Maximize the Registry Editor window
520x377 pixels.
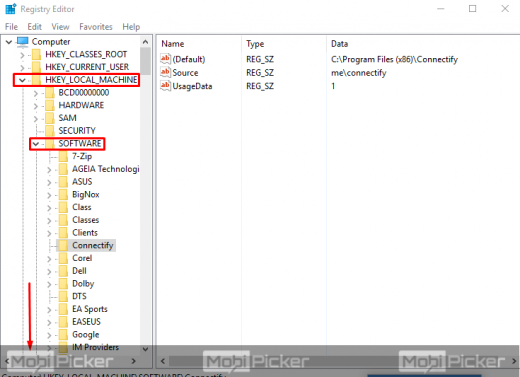coord(472,9)
